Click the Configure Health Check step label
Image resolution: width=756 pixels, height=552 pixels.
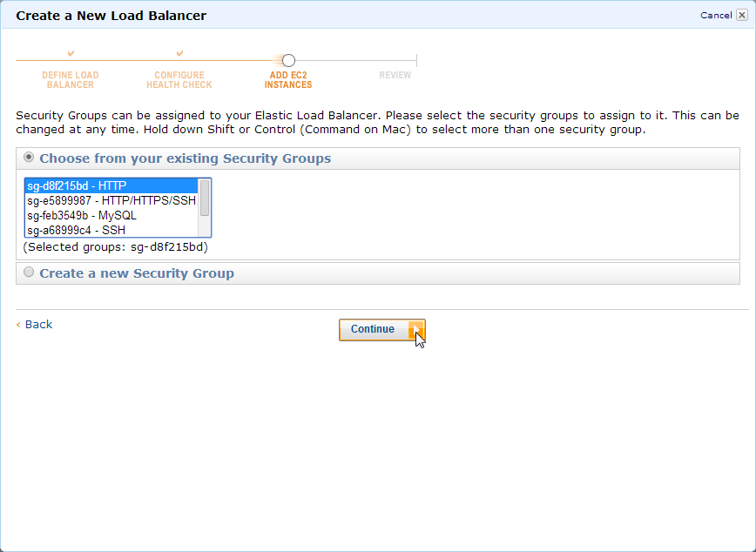[x=179, y=80]
